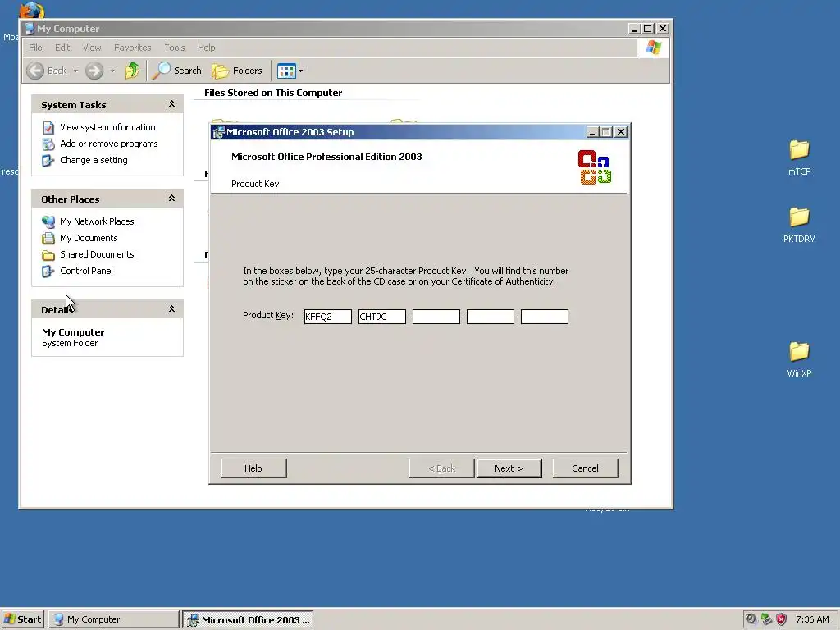Open the Help menu in My Computer

point(206,48)
